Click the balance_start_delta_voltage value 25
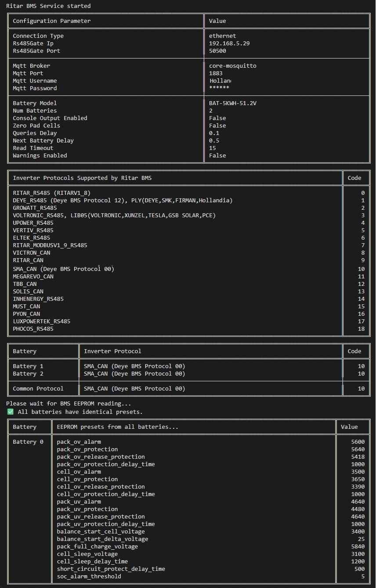Image resolution: width=376 pixels, height=588 pixels. [361, 539]
